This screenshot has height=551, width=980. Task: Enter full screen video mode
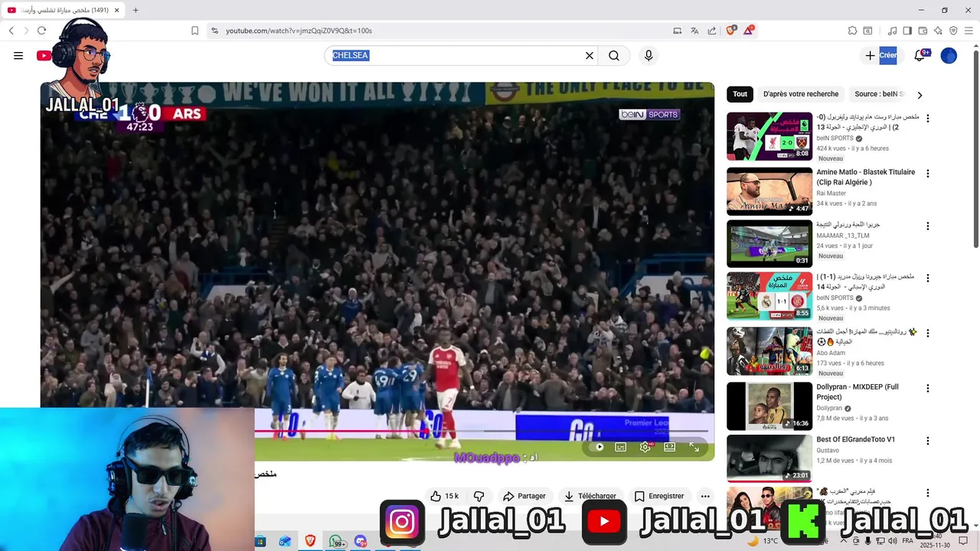[694, 447]
